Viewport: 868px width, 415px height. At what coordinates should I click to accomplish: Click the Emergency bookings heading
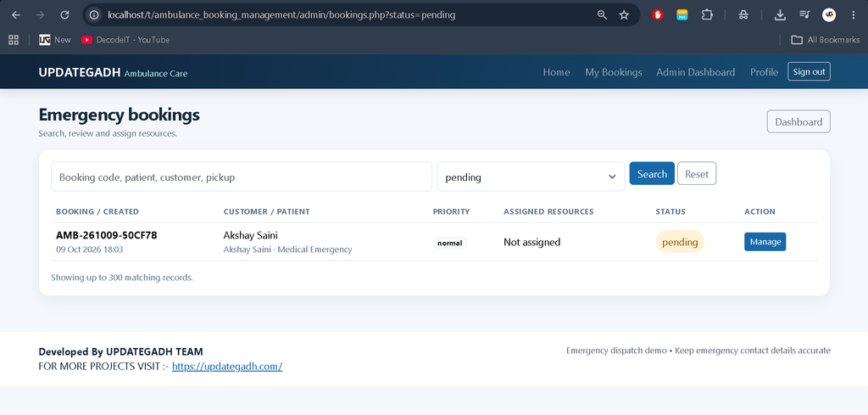[119, 115]
